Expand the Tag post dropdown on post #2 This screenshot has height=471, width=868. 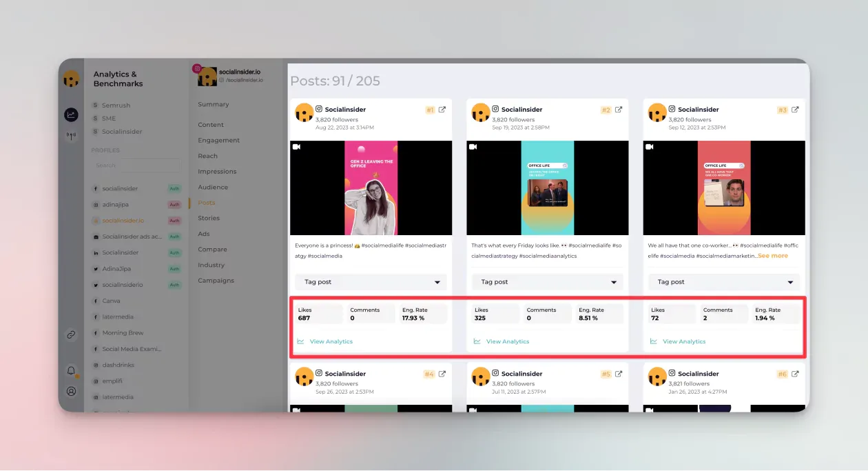pyautogui.click(x=547, y=282)
